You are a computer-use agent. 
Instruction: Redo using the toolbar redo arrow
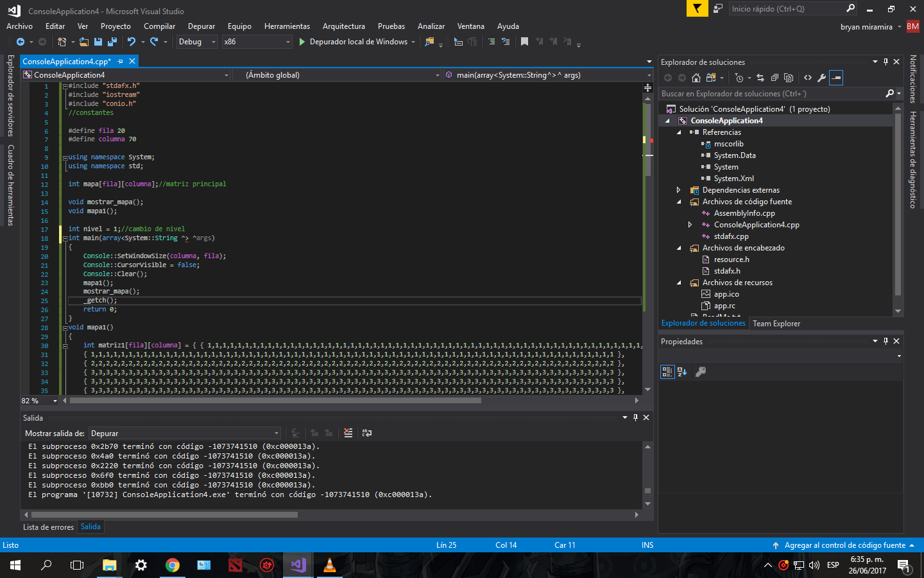click(154, 42)
